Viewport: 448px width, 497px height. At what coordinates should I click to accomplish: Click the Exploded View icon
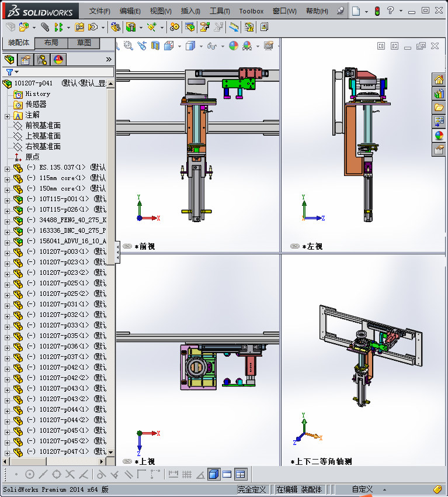tap(204, 27)
